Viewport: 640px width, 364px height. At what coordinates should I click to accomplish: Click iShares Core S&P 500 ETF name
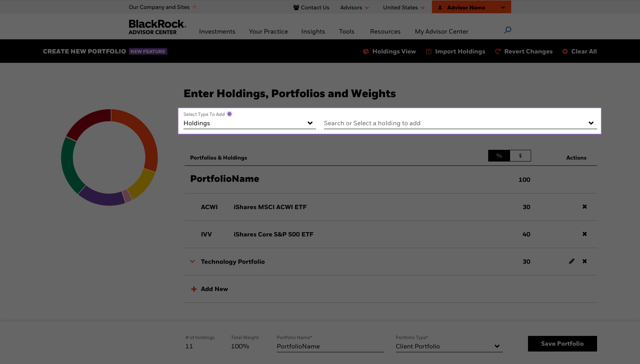[274, 234]
